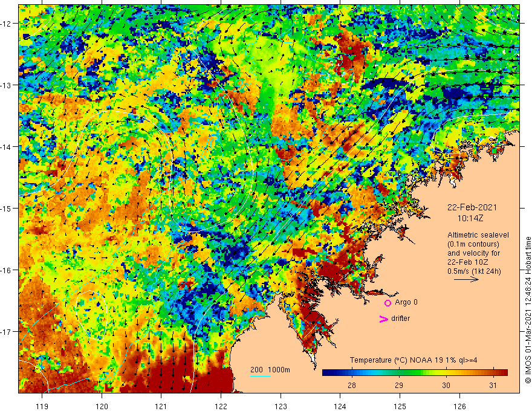Click the cyan 200m isobath legend line
Screen dimensions: 532x411
click(x=260, y=377)
